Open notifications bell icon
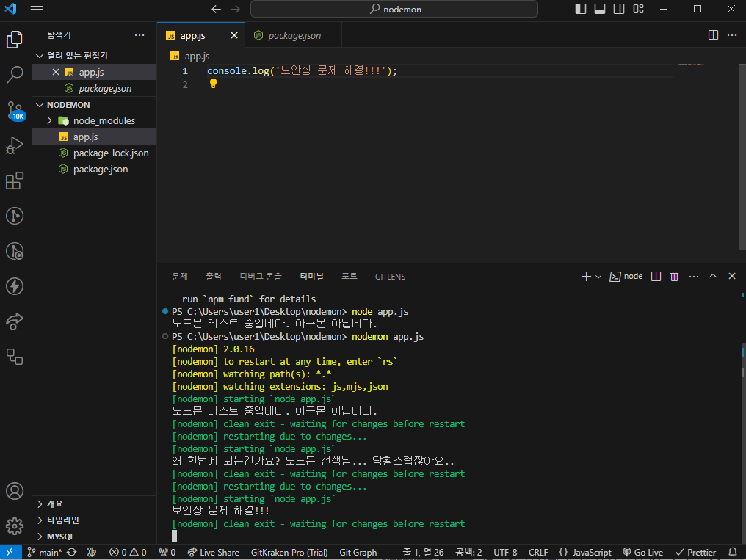The height and width of the screenshot is (560, 746). coord(734,553)
